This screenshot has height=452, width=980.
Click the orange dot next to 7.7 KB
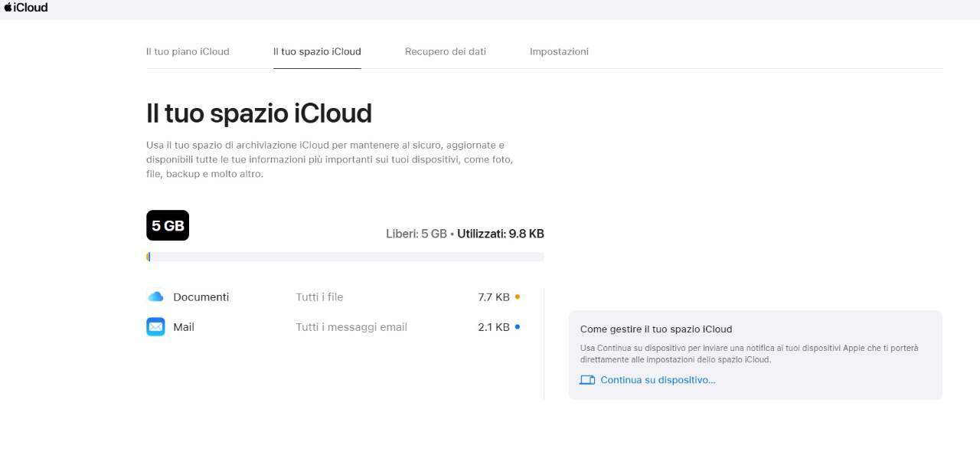coord(518,296)
